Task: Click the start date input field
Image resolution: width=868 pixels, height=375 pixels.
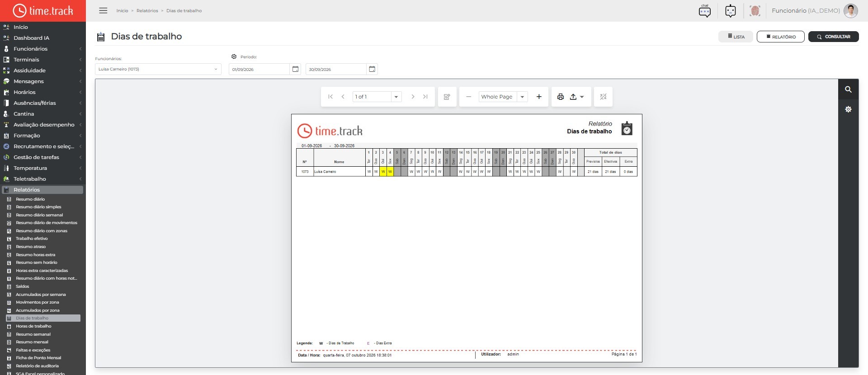Action: click(x=259, y=69)
